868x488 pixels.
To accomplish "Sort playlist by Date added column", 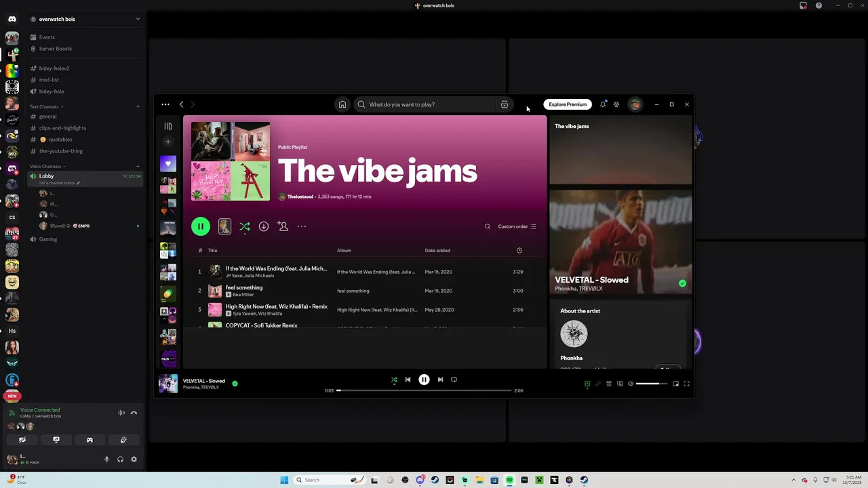I will coord(437,251).
